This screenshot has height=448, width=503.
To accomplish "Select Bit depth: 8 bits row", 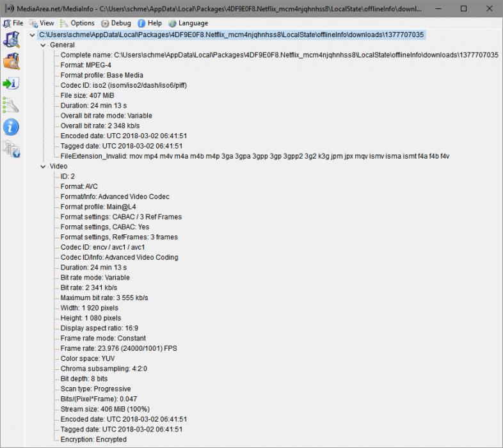I will (x=84, y=379).
